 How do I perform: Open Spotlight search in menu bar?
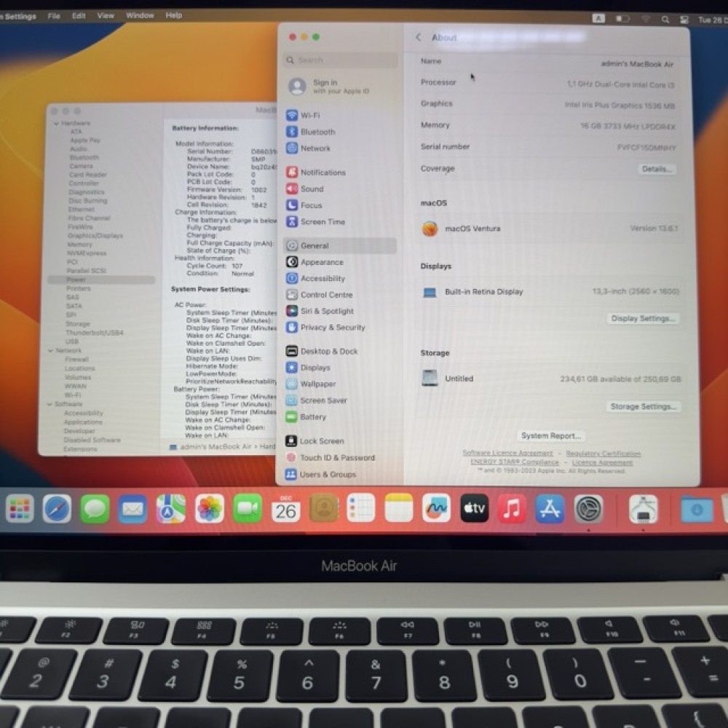[x=665, y=20]
